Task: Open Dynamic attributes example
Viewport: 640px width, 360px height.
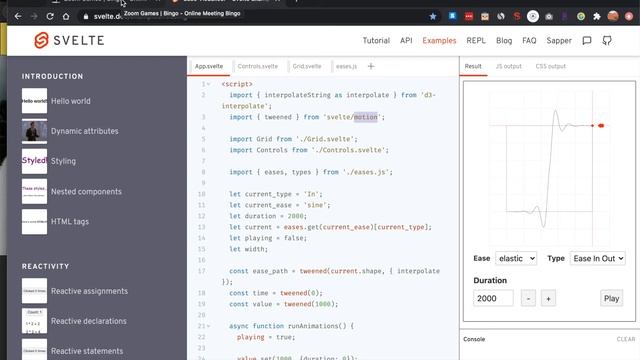Action: point(84,131)
